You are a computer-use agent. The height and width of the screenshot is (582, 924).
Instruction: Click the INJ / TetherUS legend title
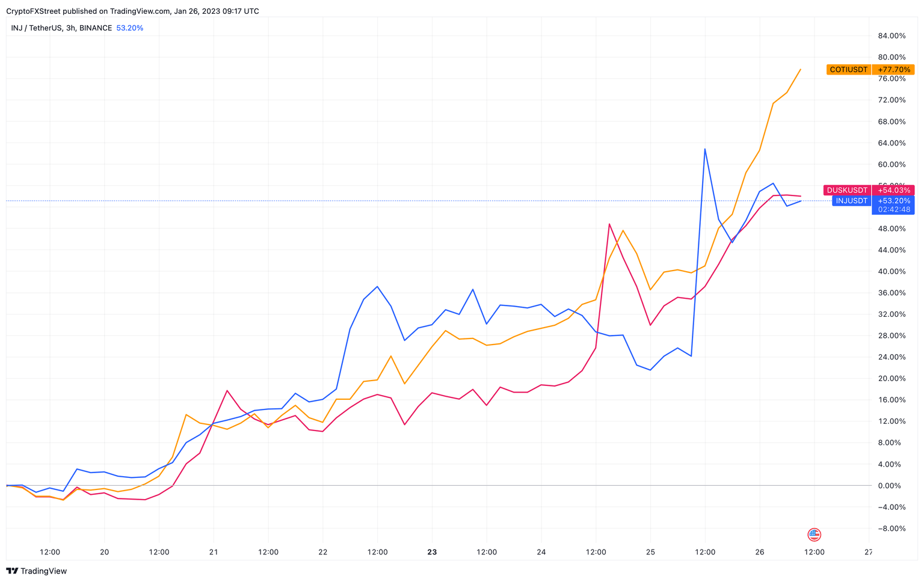[61, 28]
